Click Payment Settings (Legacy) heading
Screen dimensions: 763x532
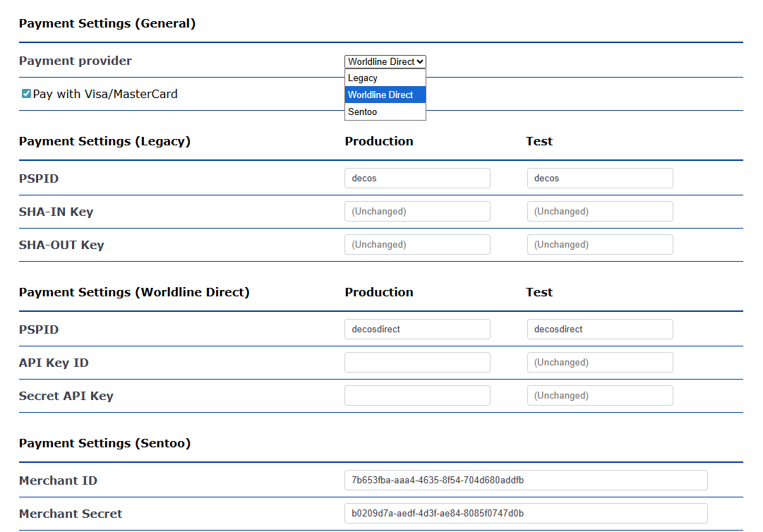point(104,141)
